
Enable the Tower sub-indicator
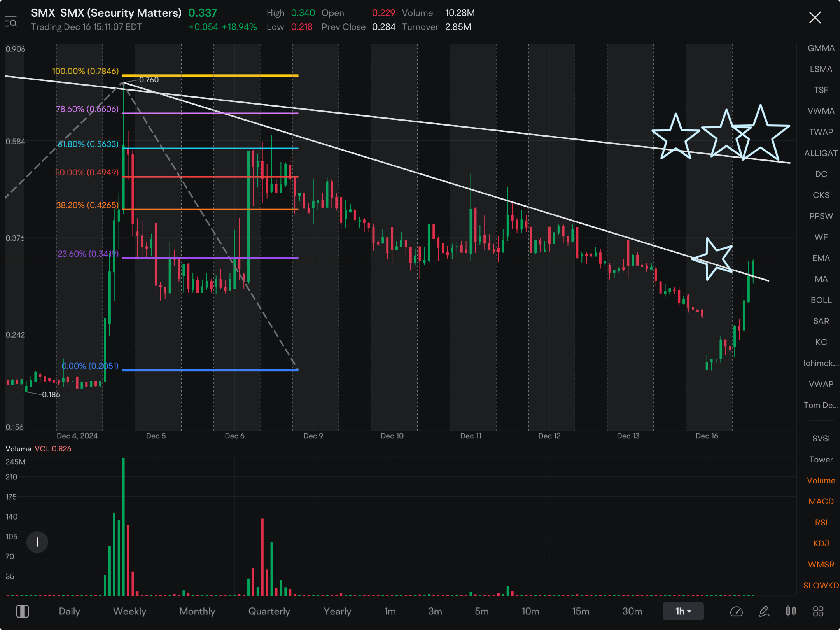coord(821,460)
